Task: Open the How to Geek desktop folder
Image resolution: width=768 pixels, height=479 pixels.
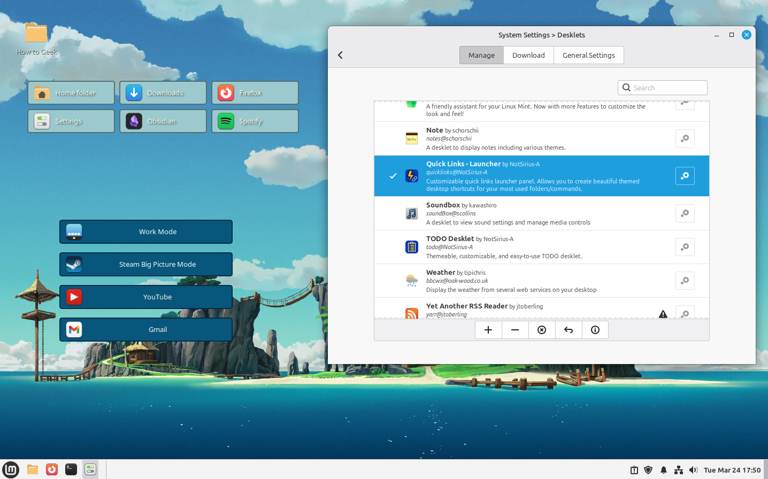Action: [x=37, y=39]
